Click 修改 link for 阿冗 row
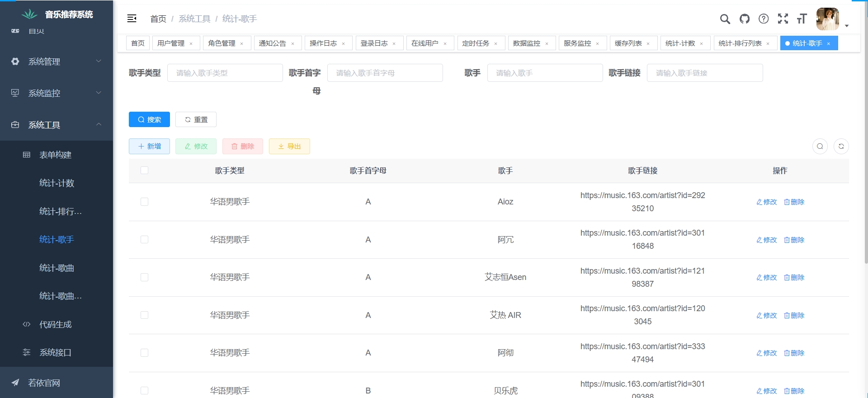The width and height of the screenshot is (868, 398). (767, 240)
